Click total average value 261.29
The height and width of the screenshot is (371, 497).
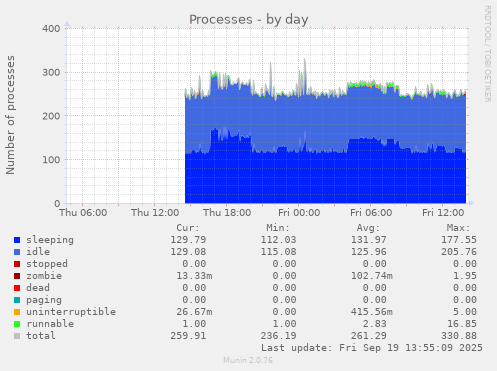click(369, 336)
